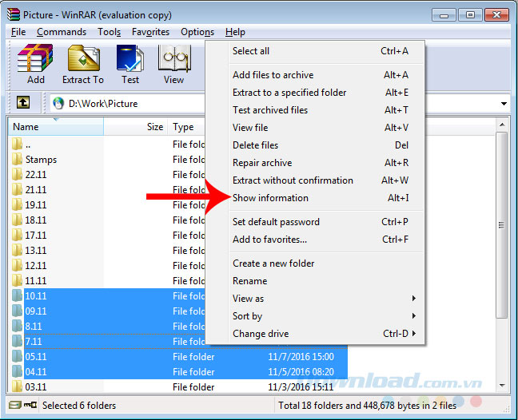The height and width of the screenshot is (420, 518).
Task: Open the address bar path dropdown
Action: coord(504,104)
